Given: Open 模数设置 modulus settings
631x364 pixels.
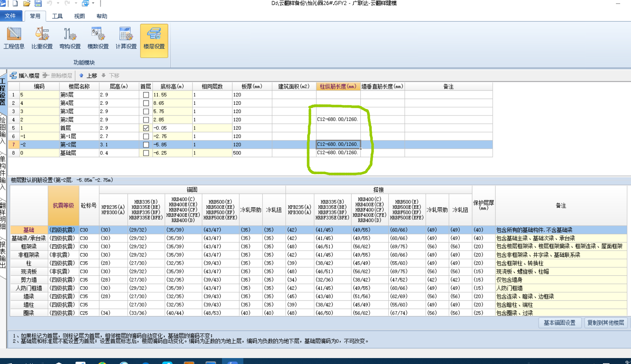Looking at the screenshot, I should point(98,38).
